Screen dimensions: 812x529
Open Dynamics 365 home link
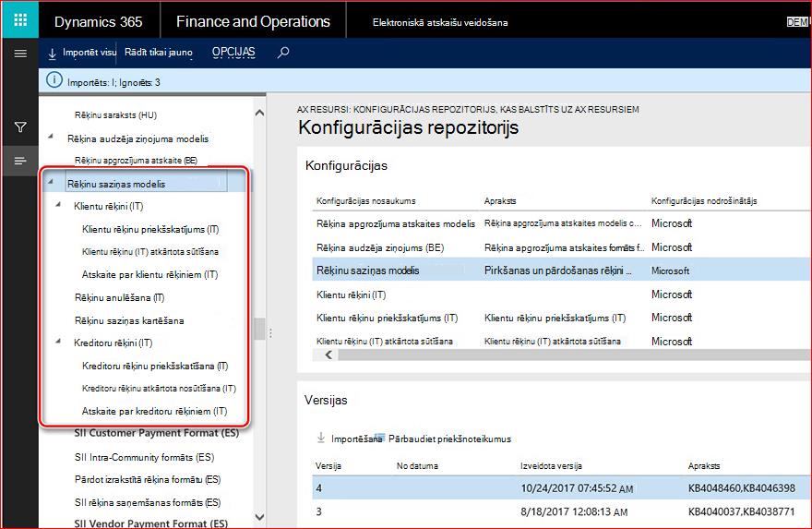[x=99, y=22]
